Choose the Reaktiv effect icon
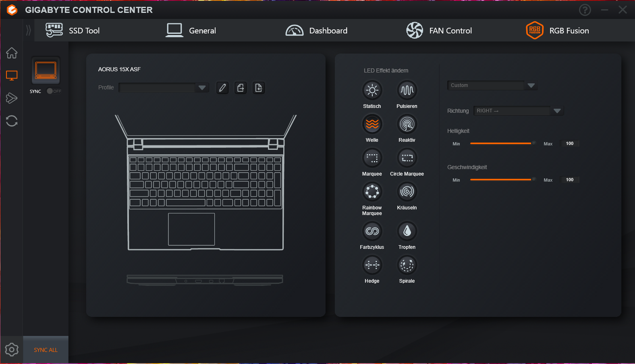The height and width of the screenshot is (364, 635). (x=407, y=124)
